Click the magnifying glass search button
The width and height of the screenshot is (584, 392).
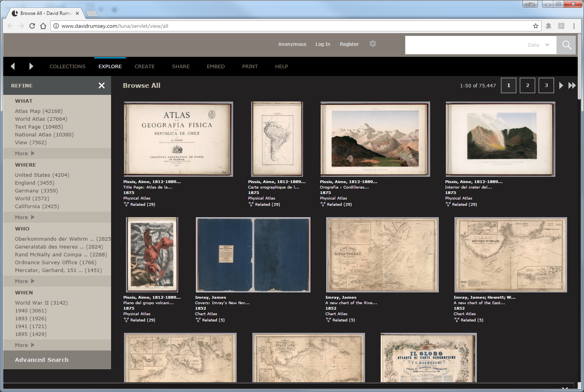click(566, 45)
